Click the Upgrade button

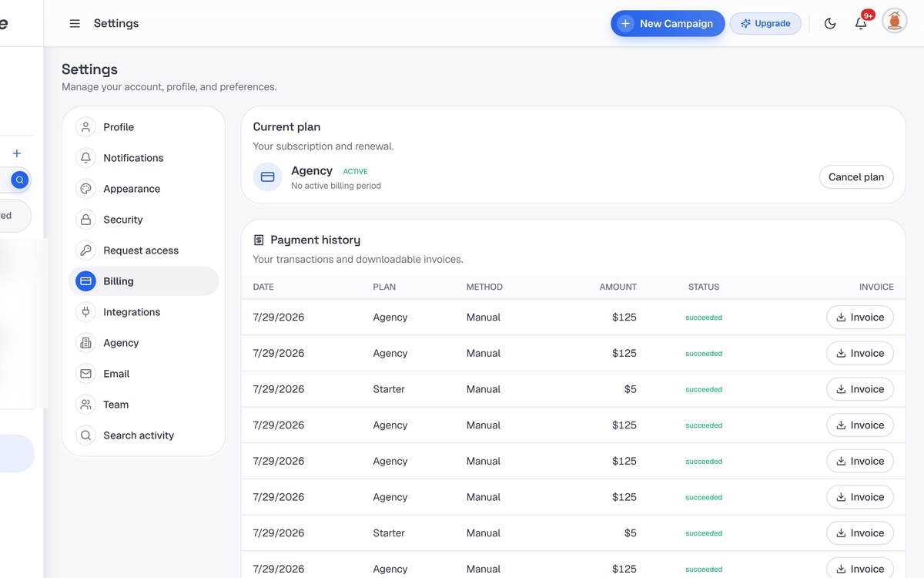[765, 24]
